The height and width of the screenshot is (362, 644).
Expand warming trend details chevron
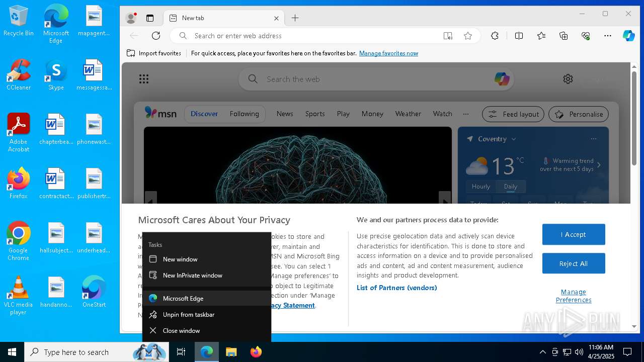599,165
